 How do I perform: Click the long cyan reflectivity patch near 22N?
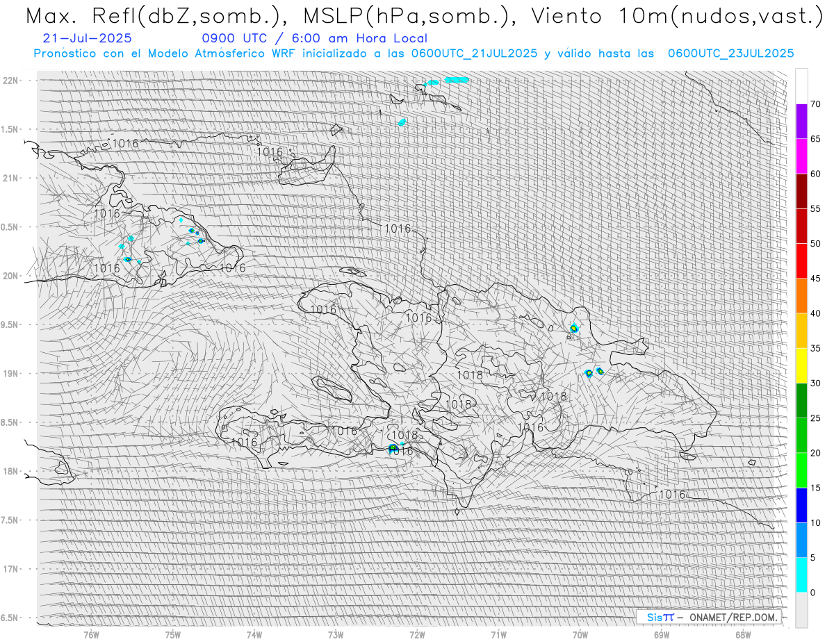457,80
